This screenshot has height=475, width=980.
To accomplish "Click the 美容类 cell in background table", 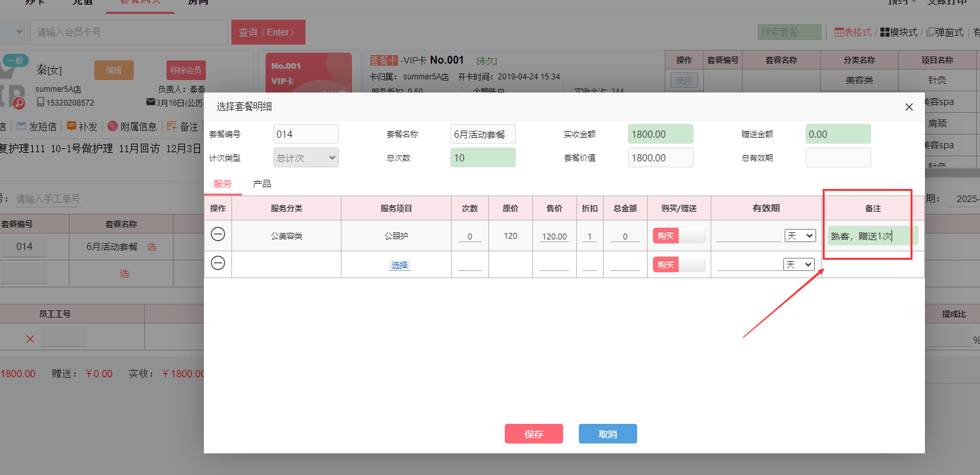I will (x=859, y=81).
